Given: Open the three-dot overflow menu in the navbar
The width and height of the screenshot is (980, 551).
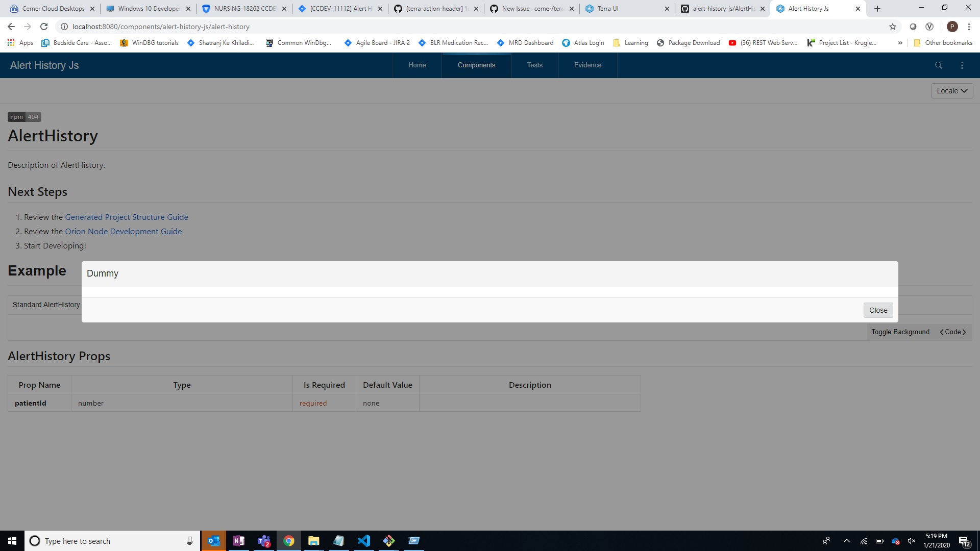Looking at the screenshot, I should tap(963, 65).
